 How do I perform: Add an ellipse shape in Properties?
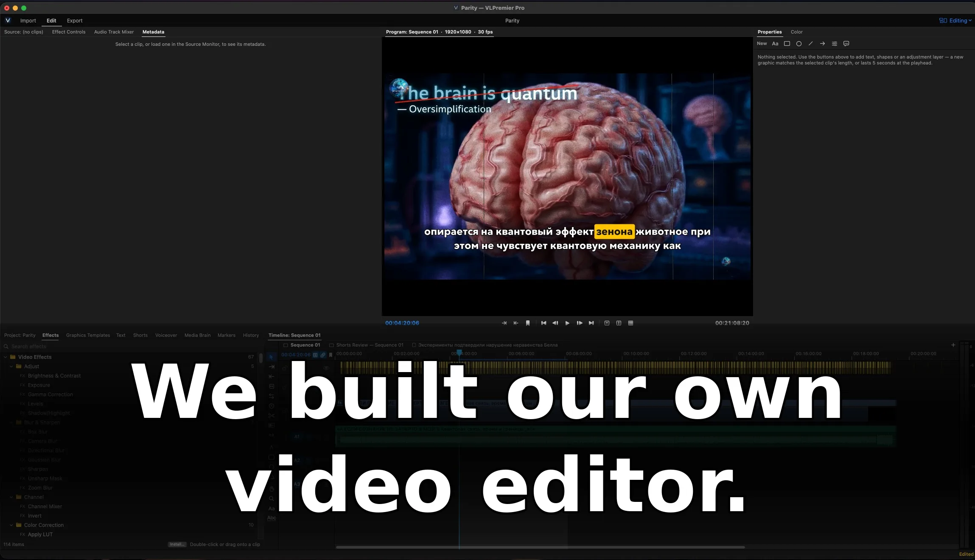(799, 44)
